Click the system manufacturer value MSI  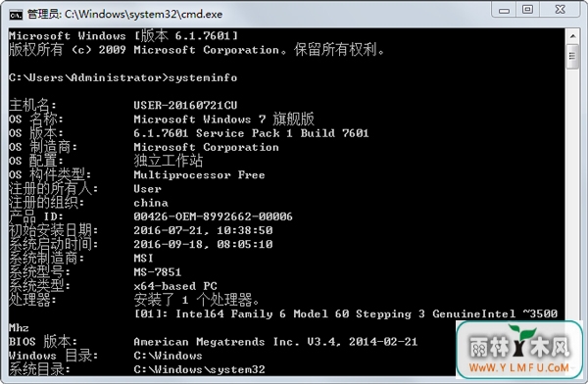click(x=143, y=258)
